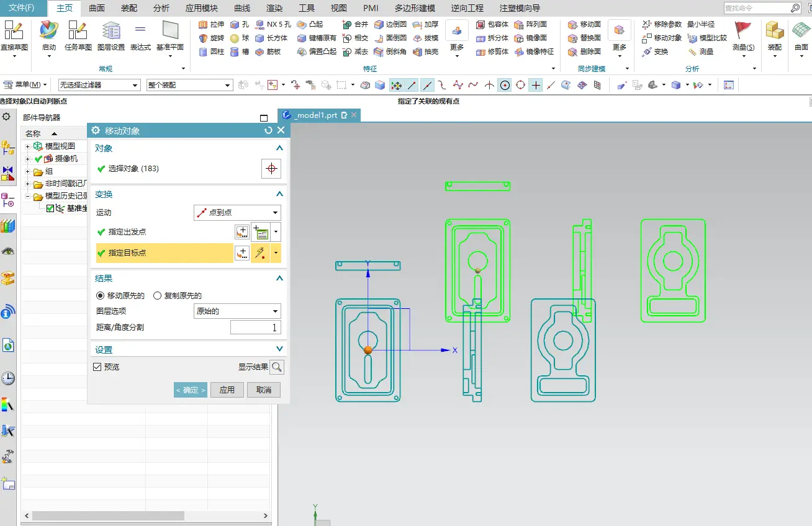
Task: Click the 距离/角度分割 input field
Action: (x=255, y=328)
